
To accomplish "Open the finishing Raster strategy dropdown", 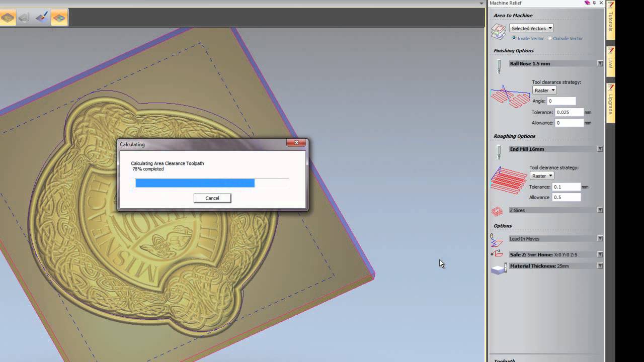I will pos(544,90).
